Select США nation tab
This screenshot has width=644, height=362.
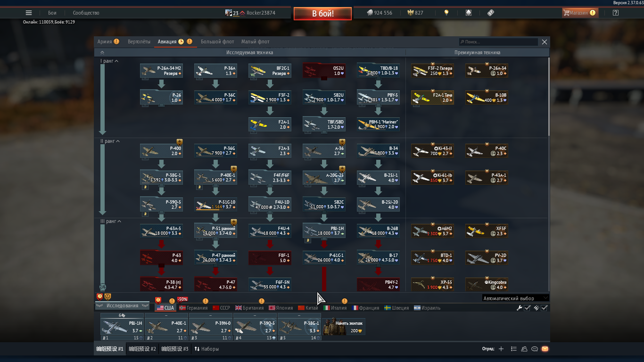[165, 308]
